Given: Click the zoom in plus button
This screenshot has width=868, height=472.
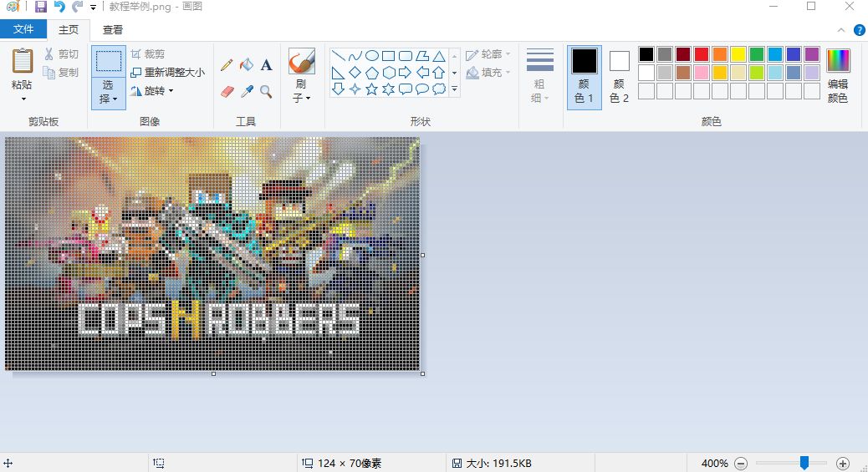Looking at the screenshot, I should tap(842, 463).
